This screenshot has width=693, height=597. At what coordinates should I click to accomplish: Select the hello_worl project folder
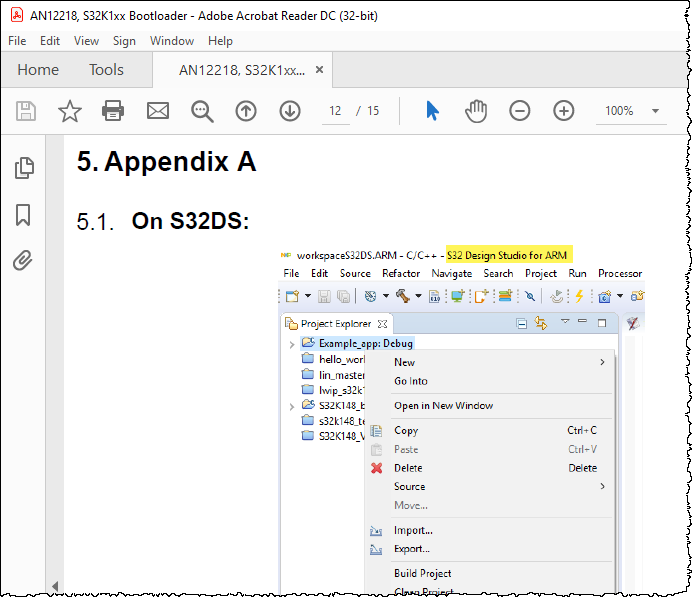tap(334, 359)
